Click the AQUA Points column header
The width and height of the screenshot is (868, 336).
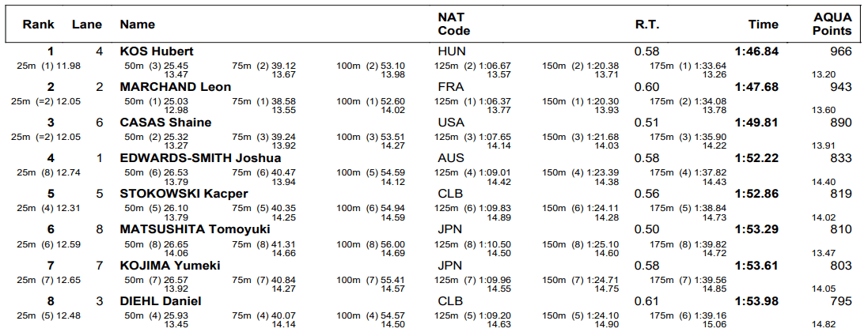832,24
